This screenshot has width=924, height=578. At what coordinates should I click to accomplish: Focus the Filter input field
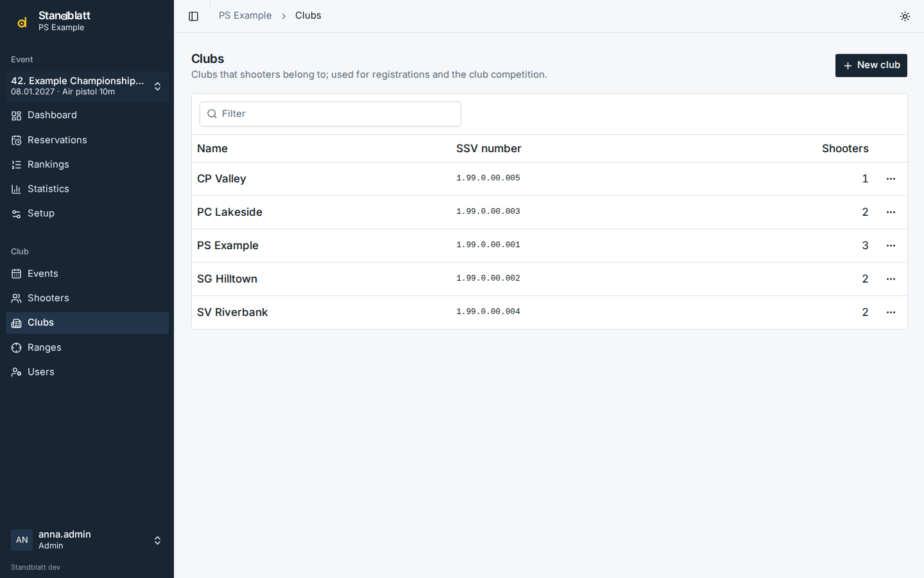click(x=330, y=114)
